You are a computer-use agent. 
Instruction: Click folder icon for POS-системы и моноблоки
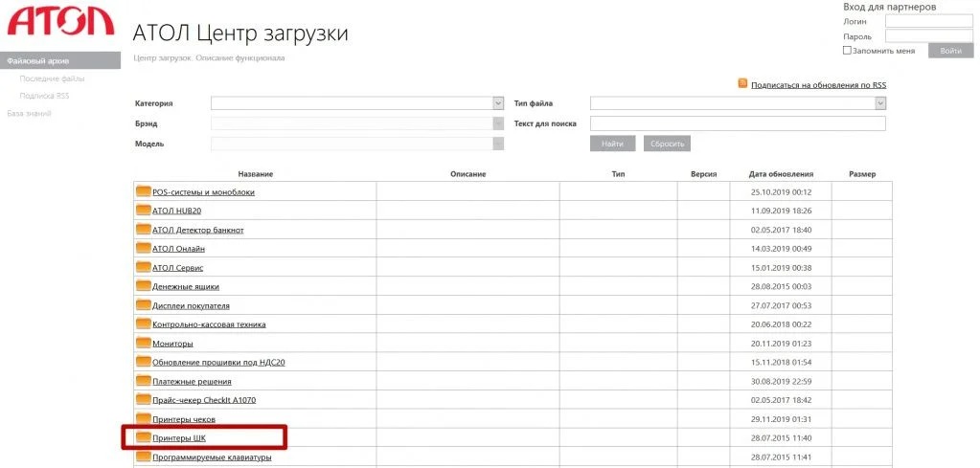click(144, 191)
